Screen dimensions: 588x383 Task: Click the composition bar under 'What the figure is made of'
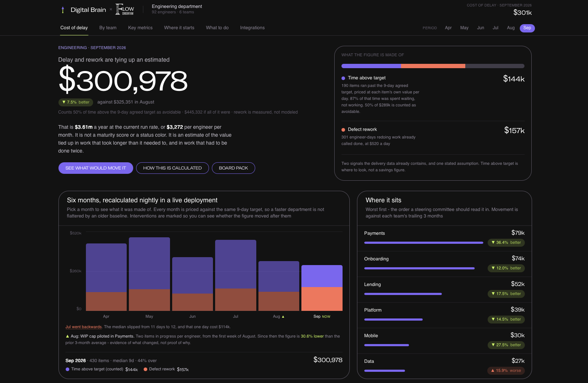pyautogui.click(x=433, y=66)
